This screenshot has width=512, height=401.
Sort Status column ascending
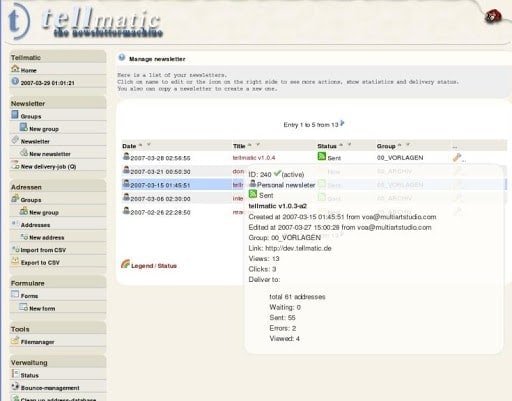[x=341, y=145]
